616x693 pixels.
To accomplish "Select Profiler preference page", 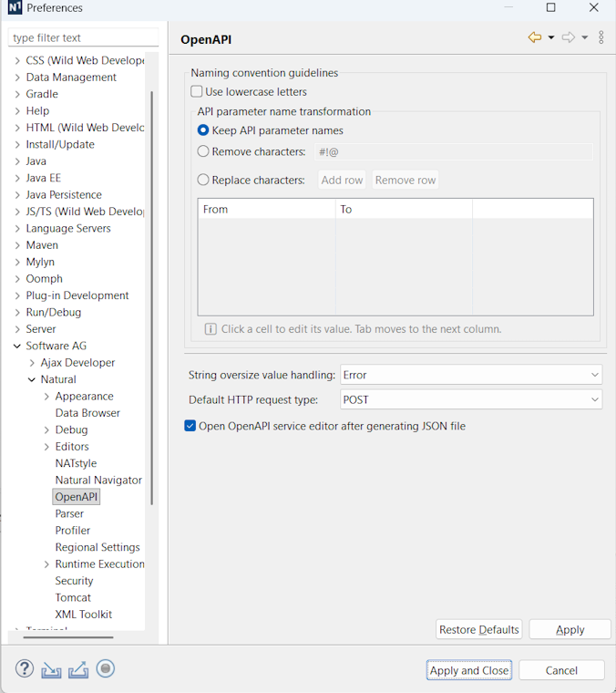I will coord(72,531).
